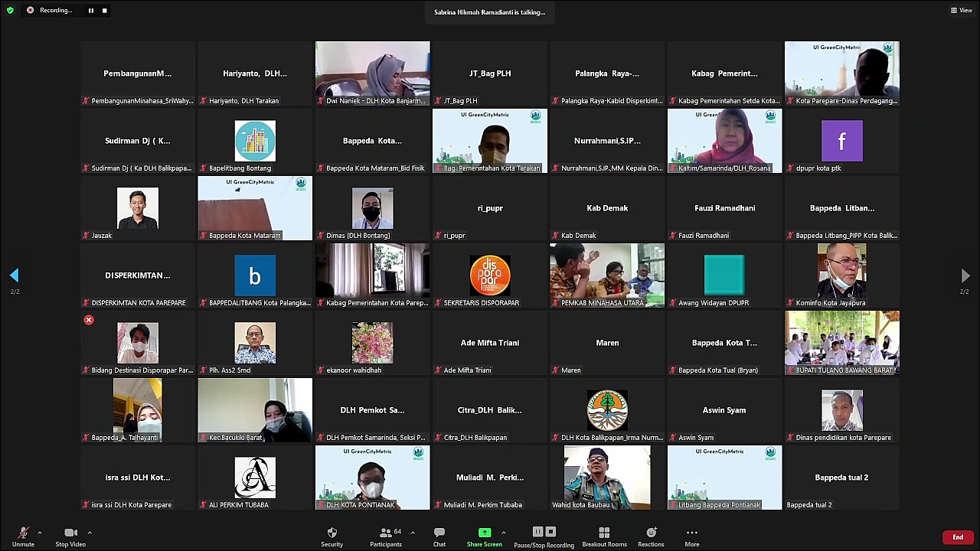The width and height of the screenshot is (980, 551).
Task: Expand the arrow next to Participants
Action: coord(413,533)
